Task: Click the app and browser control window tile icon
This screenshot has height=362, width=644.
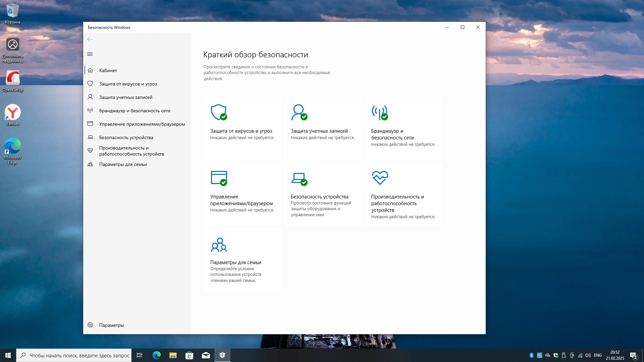Action: click(x=218, y=178)
